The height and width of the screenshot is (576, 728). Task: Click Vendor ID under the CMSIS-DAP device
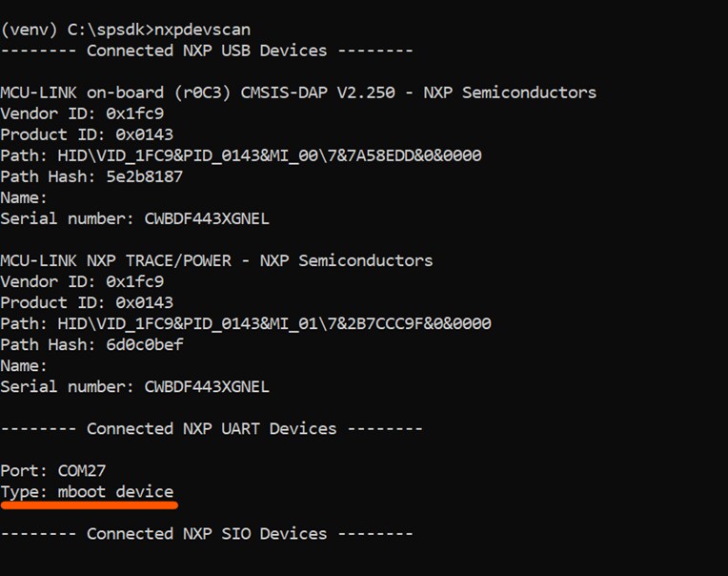(82, 113)
